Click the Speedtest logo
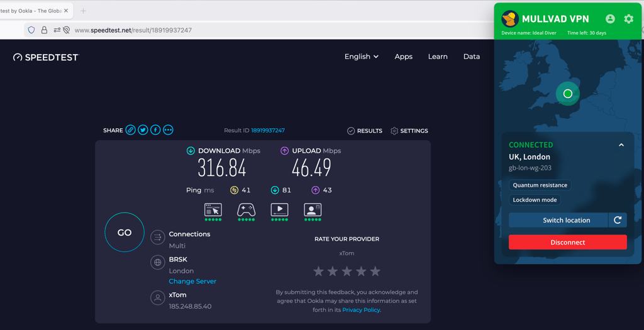Screen dimensions: 644x330 tap(45, 57)
